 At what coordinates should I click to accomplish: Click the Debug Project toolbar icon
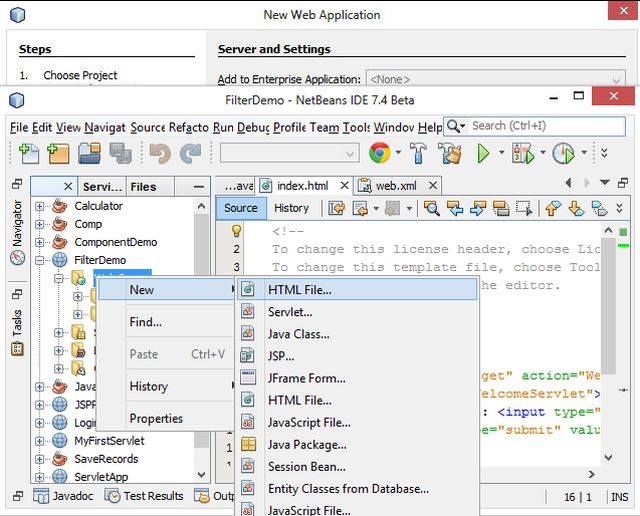pos(522,153)
